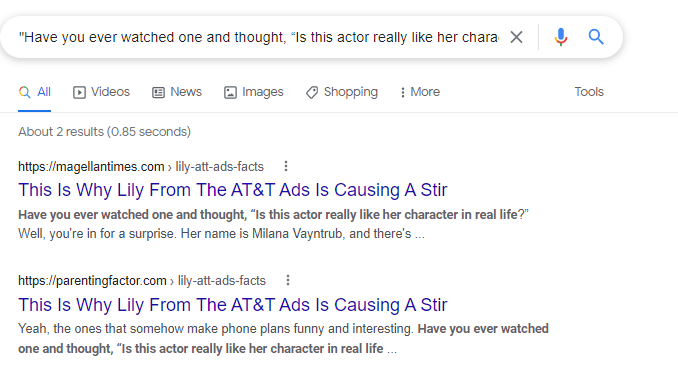Start voice search with microphone icon
The height and width of the screenshot is (384, 678).
(561, 37)
